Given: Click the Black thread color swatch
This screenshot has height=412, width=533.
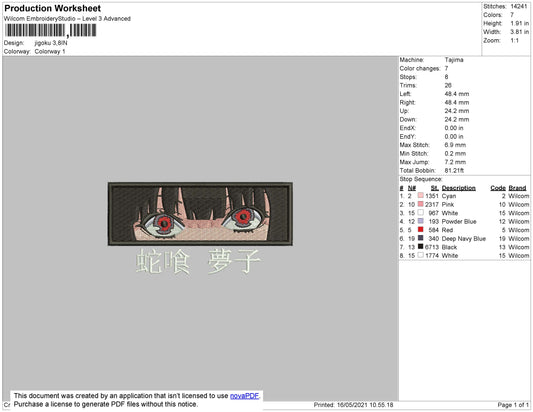Looking at the screenshot, I should pos(420,246).
